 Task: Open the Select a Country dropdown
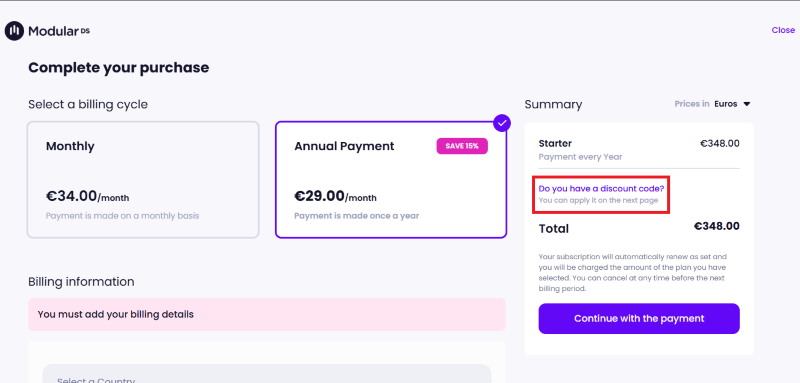[x=266, y=374]
